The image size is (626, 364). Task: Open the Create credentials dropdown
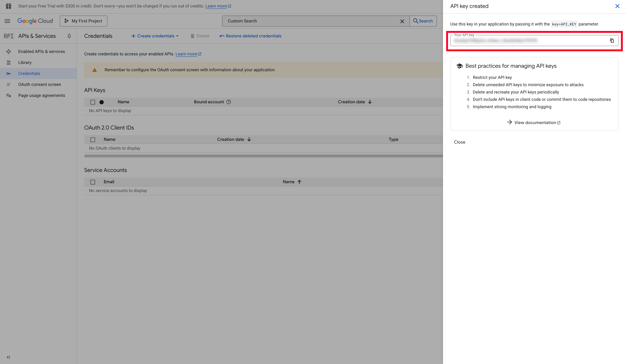(155, 36)
